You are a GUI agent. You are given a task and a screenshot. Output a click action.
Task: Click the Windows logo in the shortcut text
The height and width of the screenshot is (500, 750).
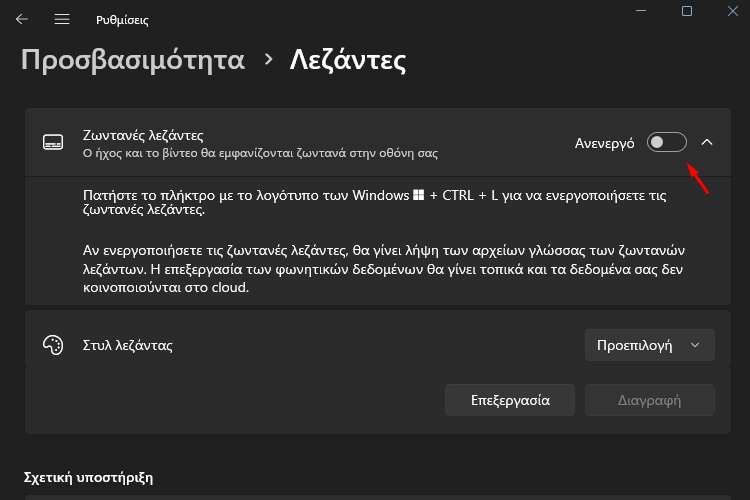click(417, 195)
